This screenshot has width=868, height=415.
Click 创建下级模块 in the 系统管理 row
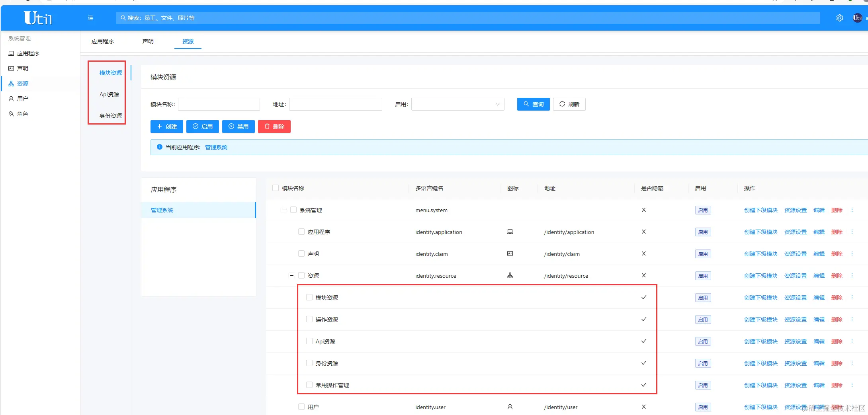click(x=761, y=210)
